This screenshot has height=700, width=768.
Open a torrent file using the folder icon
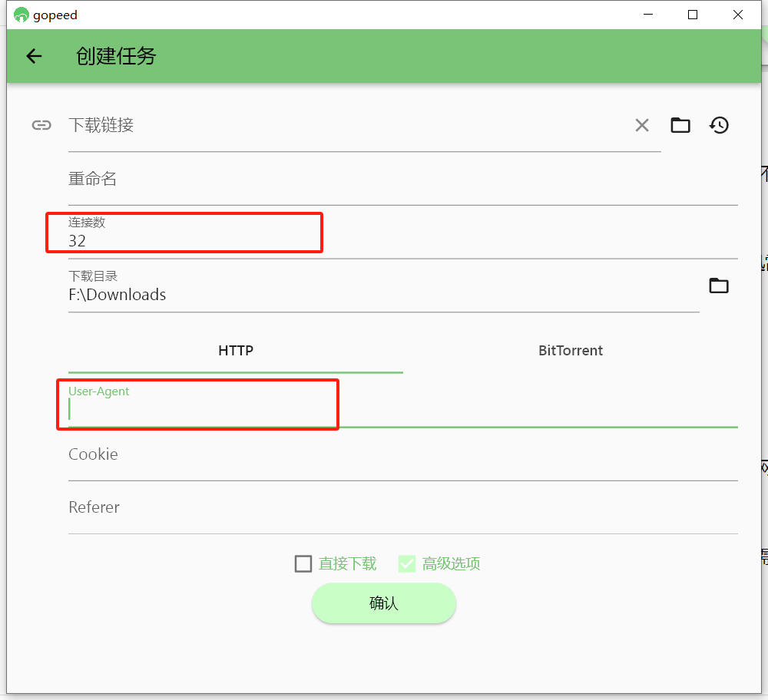point(680,125)
